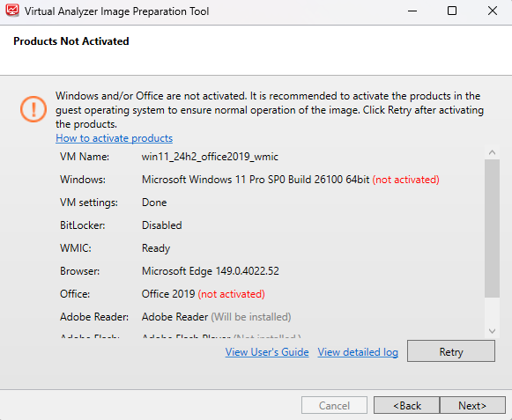The height and width of the screenshot is (420, 512).
Task: Click the red (not activated) text beside Office 2019
Action: point(232,294)
